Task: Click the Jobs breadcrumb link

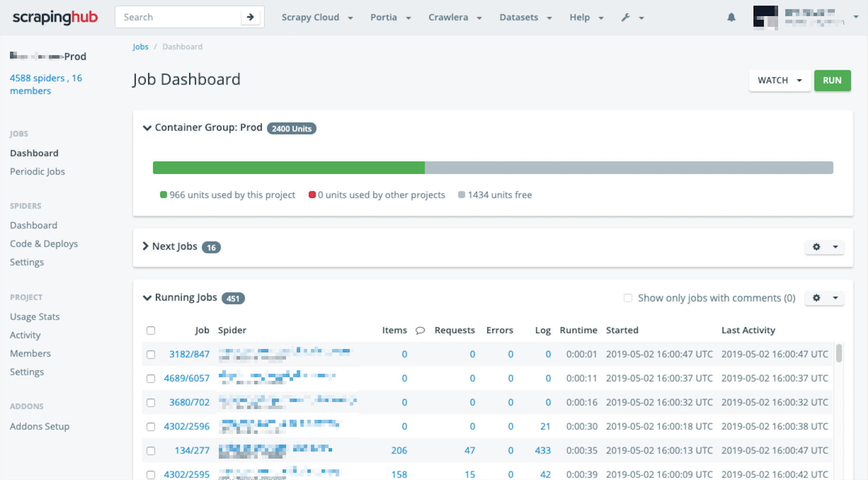Action: (140, 46)
